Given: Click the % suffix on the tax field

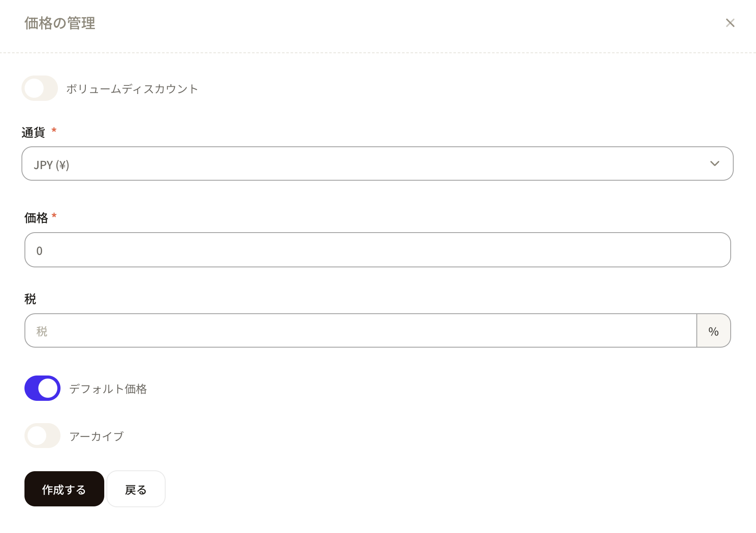Looking at the screenshot, I should point(714,331).
